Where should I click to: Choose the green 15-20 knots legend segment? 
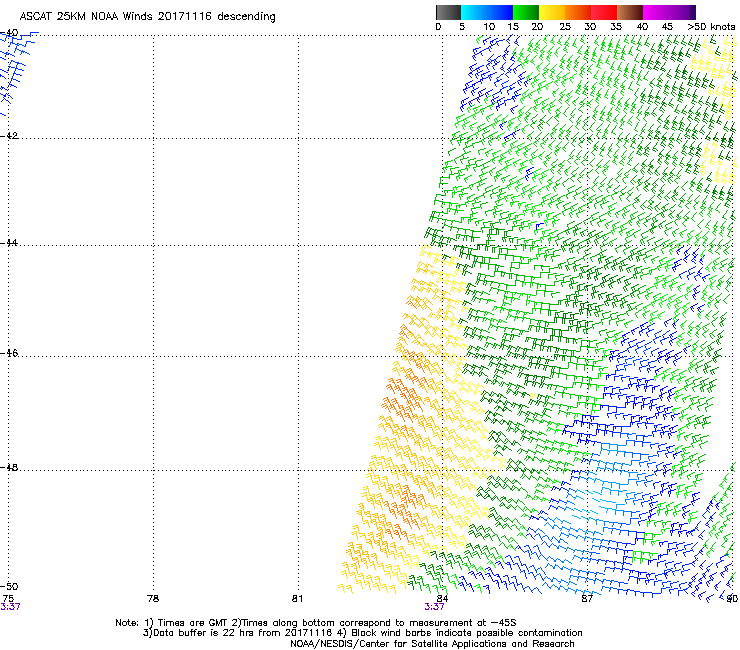[526, 12]
